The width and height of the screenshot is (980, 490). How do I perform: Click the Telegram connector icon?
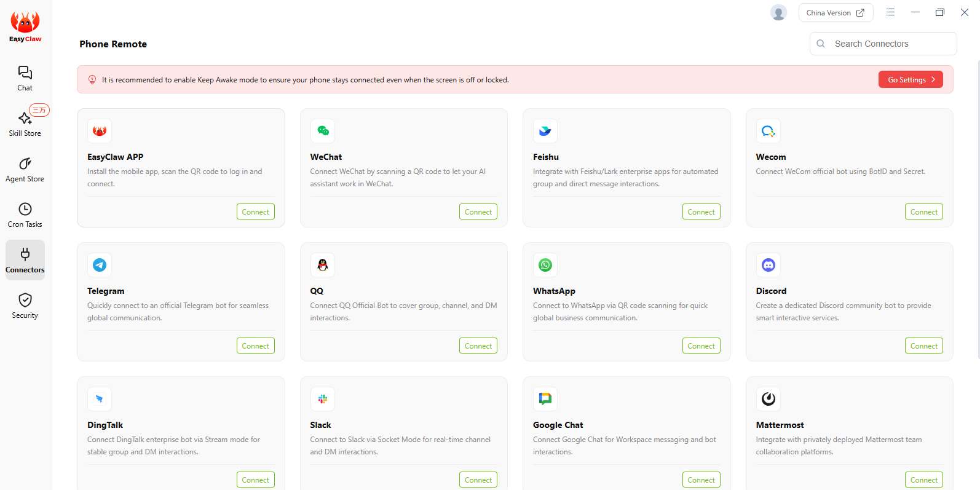(100, 265)
